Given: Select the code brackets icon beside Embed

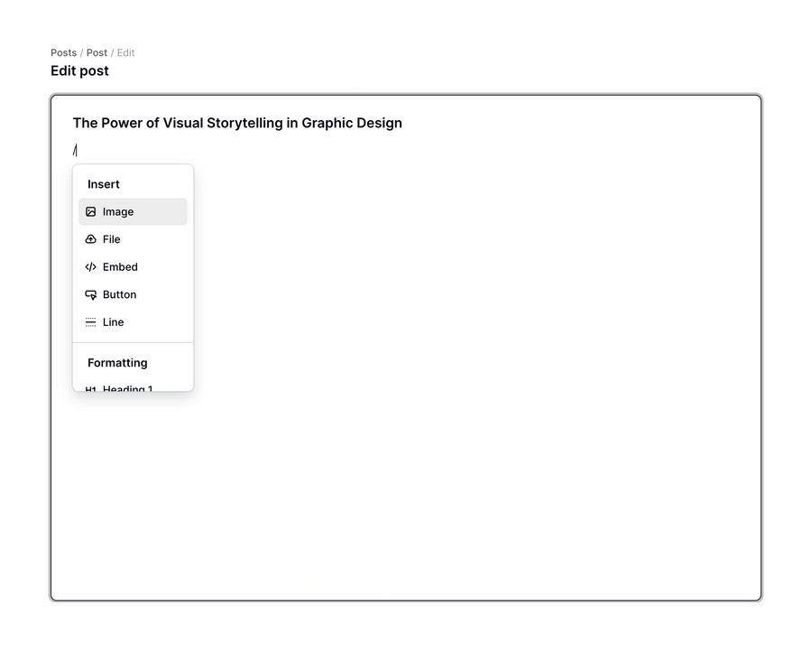Looking at the screenshot, I should [91, 266].
